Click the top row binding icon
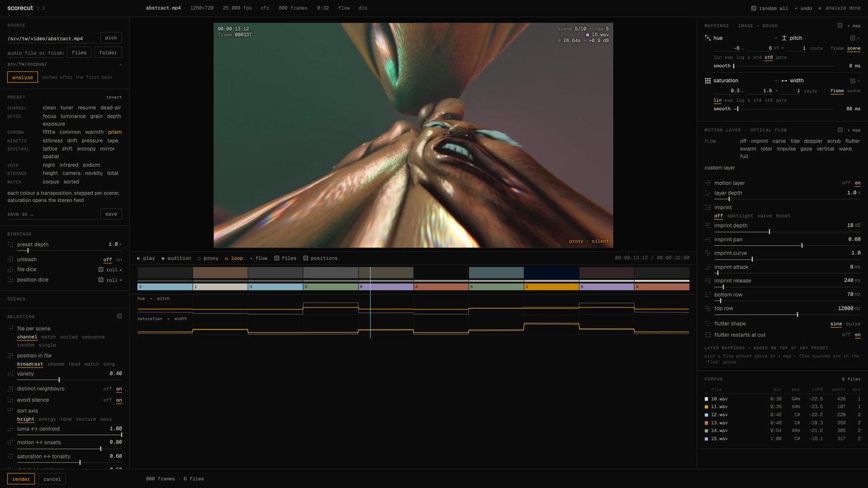This screenshot has height=488, width=868. [x=708, y=308]
